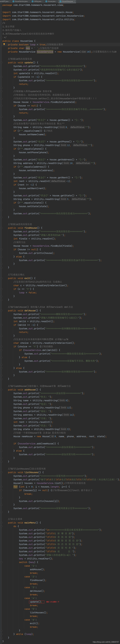The image size is (120, 644).
Task: Click System.out.println(houses[i]) line
Action: click(x=40, y=501)
